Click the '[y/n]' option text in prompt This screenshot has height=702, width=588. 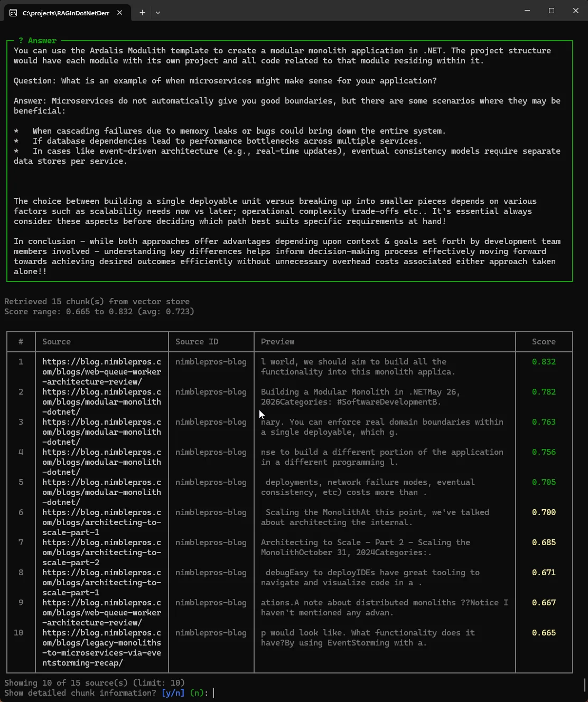click(173, 693)
